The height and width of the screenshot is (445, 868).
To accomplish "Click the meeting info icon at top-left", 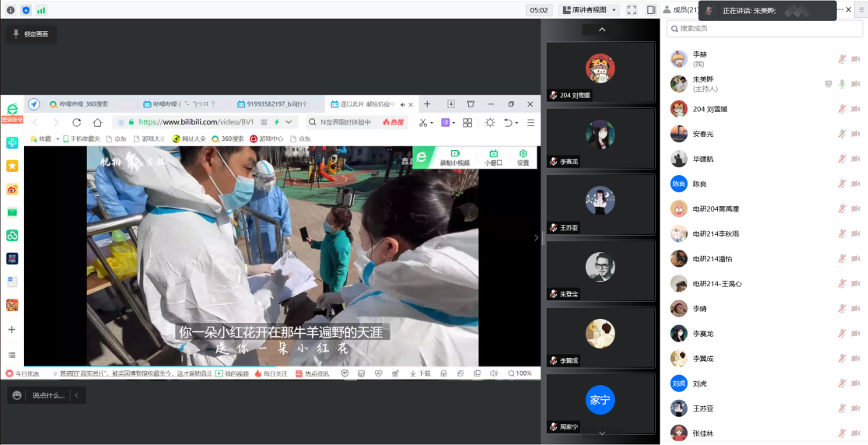I will (x=11, y=10).
